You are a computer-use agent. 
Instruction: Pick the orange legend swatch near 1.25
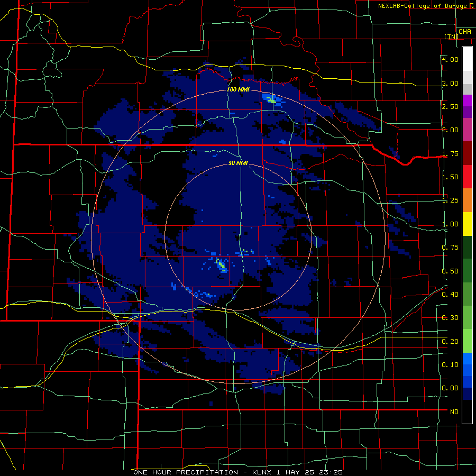467,200
